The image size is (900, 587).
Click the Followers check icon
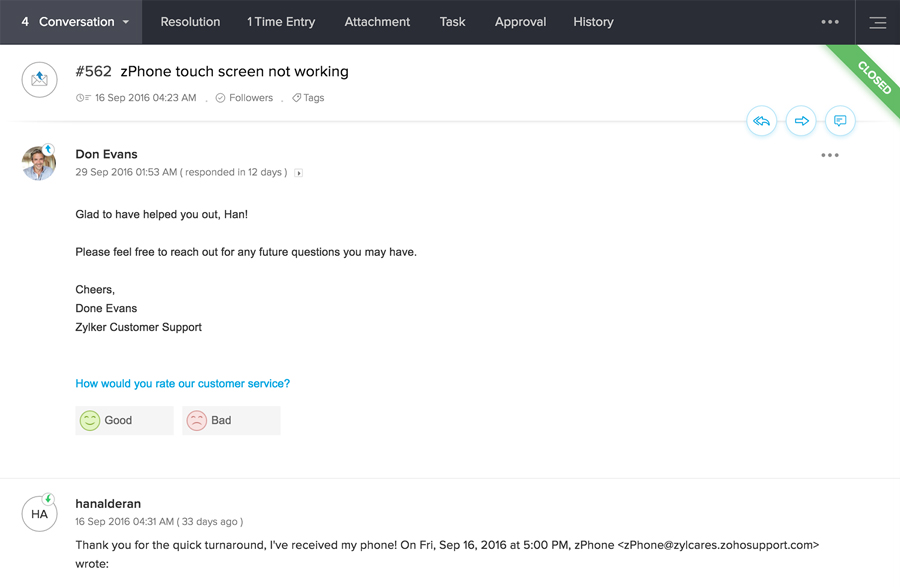click(220, 98)
